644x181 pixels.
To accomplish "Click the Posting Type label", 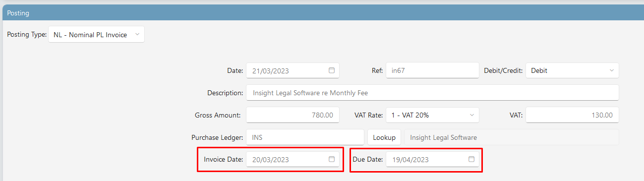I will tap(26, 35).
